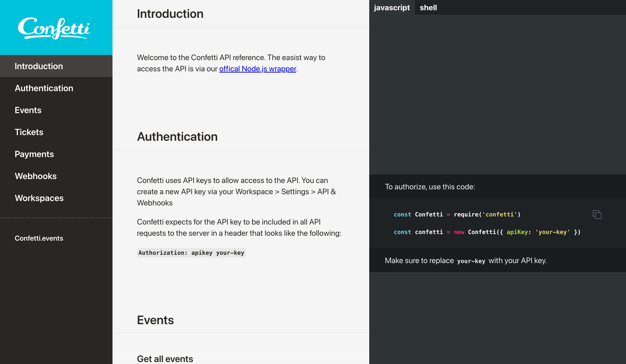This screenshot has height=364, width=626.
Task: Click the Authentication section heading
Action: pos(177,137)
